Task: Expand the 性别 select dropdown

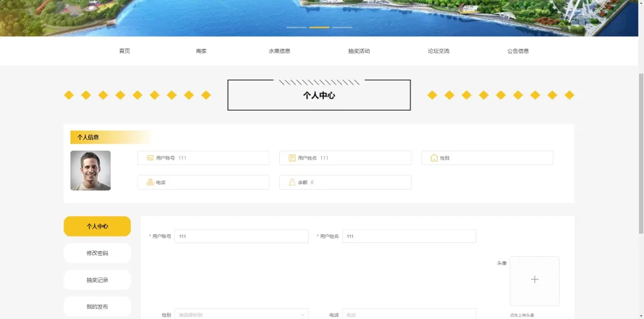Action: [x=241, y=314]
